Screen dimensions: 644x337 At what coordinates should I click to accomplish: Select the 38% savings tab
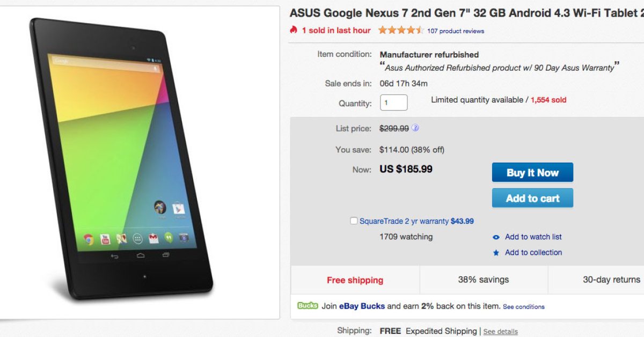tap(484, 280)
